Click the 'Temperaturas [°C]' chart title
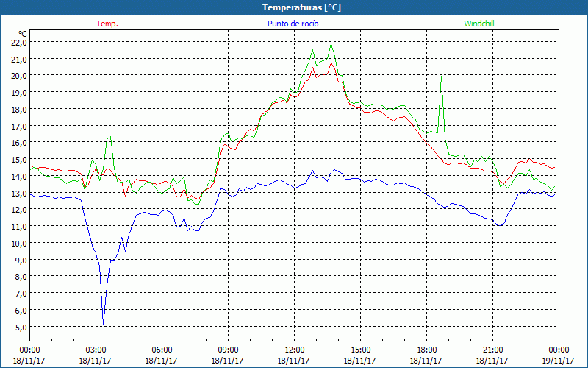This screenshot has width=588, height=368. pyautogui.click(x=301, y=7)
